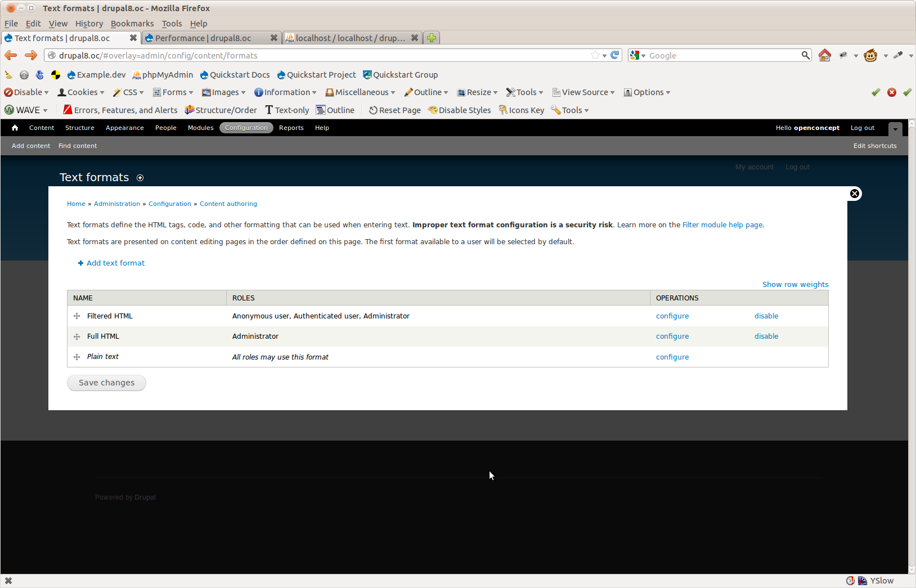The height and width of the screenshot is (588, 916).
Task: Click Disable Styles in WAVE toolbar
Action: (460, 110)
